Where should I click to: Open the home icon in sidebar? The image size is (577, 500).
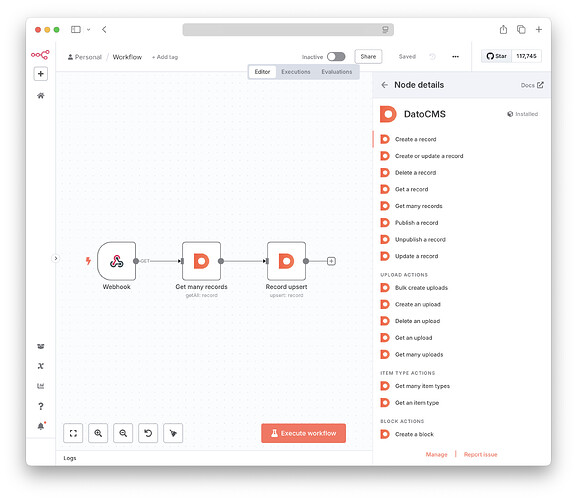[x=40, y=96]
